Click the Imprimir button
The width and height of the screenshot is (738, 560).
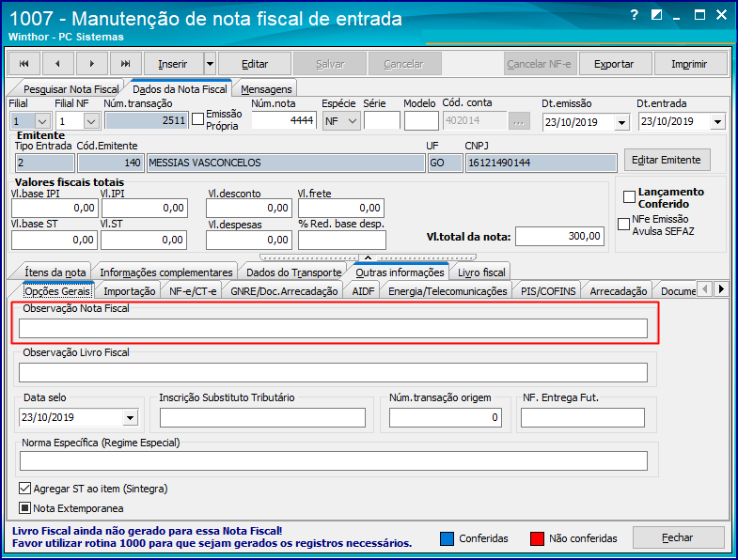coord(689,64)
